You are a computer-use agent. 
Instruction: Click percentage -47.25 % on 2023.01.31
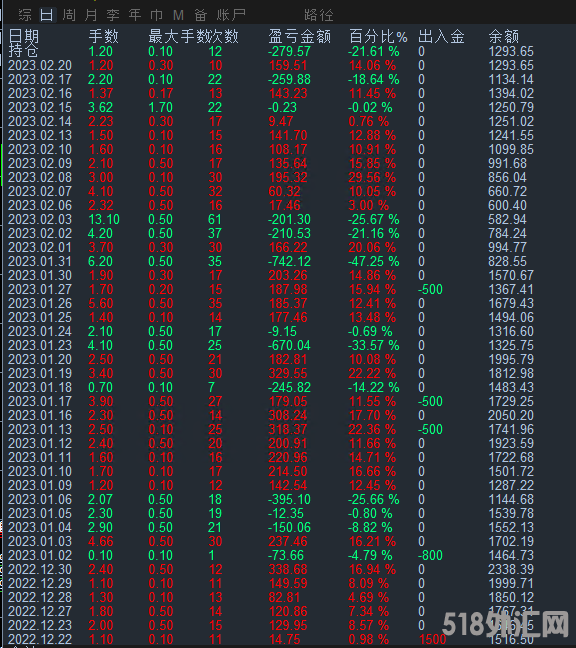374,261
